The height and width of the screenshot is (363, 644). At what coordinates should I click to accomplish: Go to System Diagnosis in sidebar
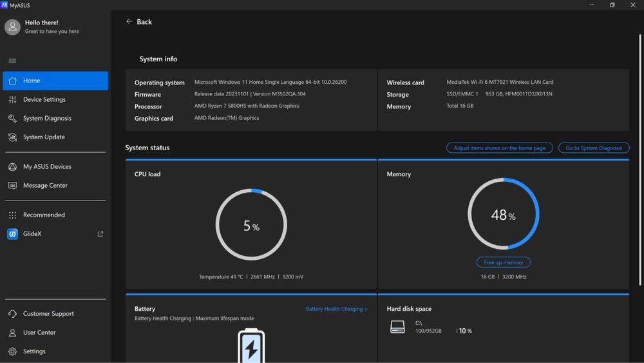(x=55, y=119)
